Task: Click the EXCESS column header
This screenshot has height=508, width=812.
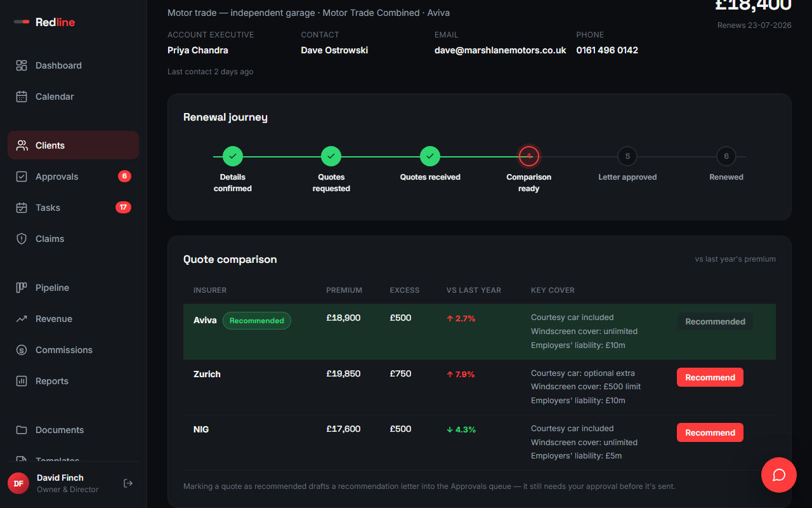Action: [x=405, y=290]
